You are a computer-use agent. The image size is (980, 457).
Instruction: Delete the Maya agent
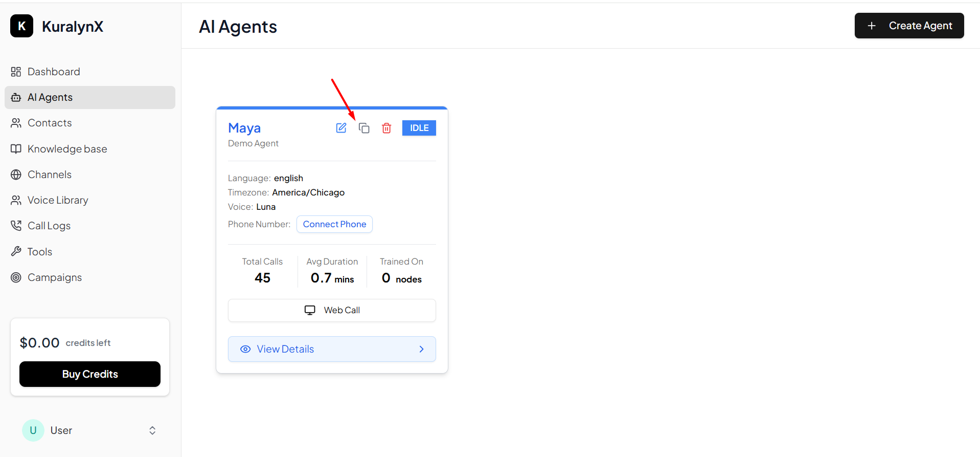386,128
